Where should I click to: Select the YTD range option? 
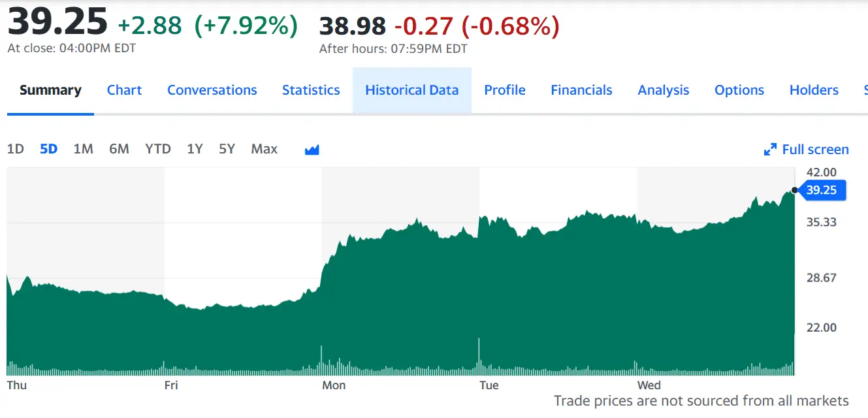(157, 149)
